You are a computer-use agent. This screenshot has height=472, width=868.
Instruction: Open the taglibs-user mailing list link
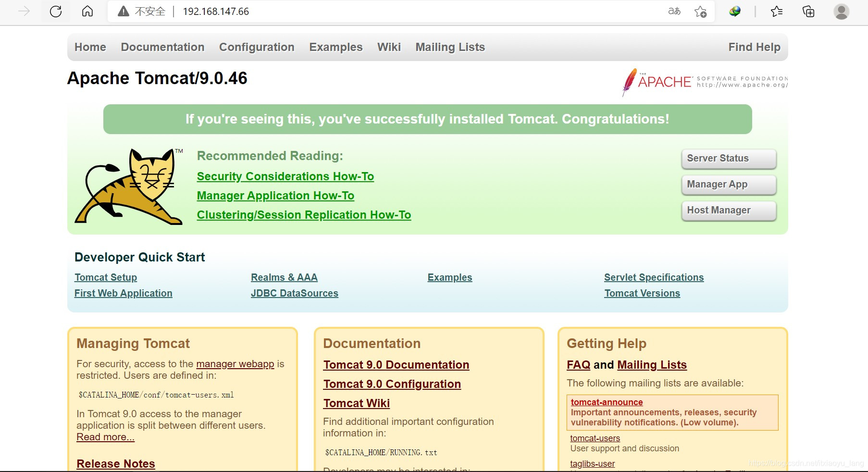pyautogui.click(x=592, y=464)
